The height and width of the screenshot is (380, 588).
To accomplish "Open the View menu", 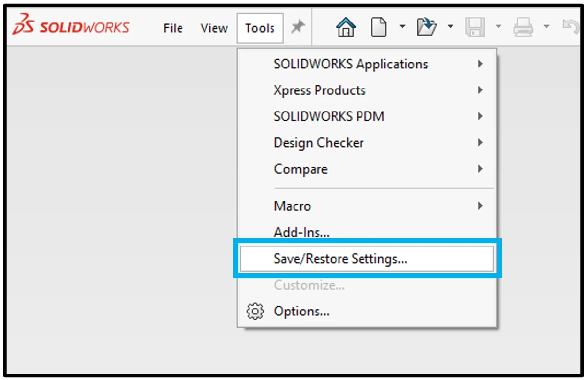I will [214, 28].
